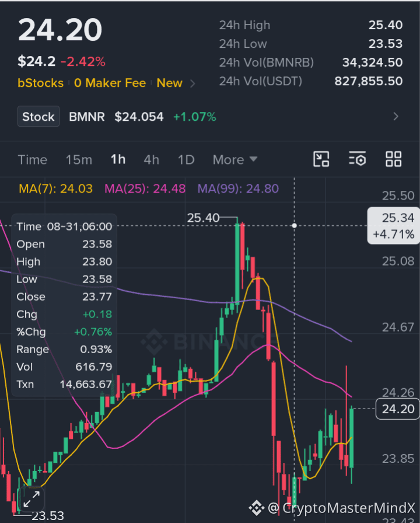The height and width of the screenshot is (523, 420).
Task: Tap the Vol 616.79 tooltip row
Action: pos(64,367)
